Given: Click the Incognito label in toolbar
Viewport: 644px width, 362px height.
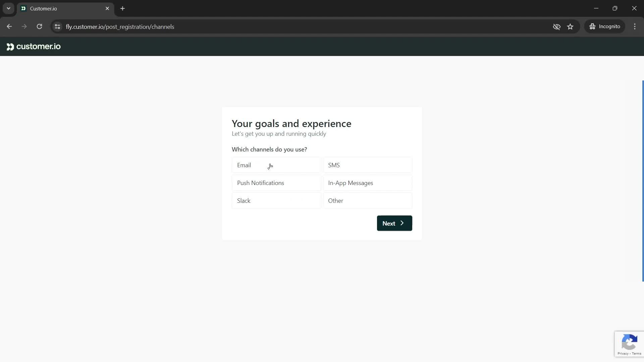Looking at the screenshot, I should click(x=609, y=26).
